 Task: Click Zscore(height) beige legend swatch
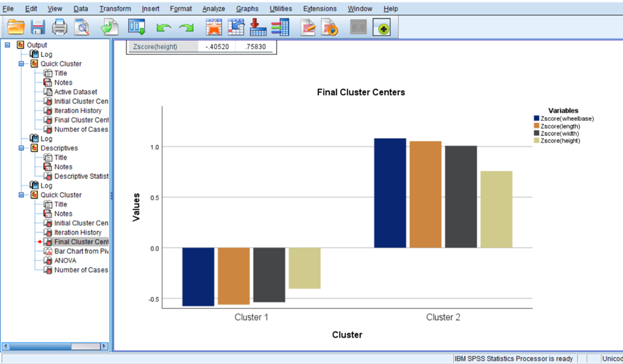(537, 141)
